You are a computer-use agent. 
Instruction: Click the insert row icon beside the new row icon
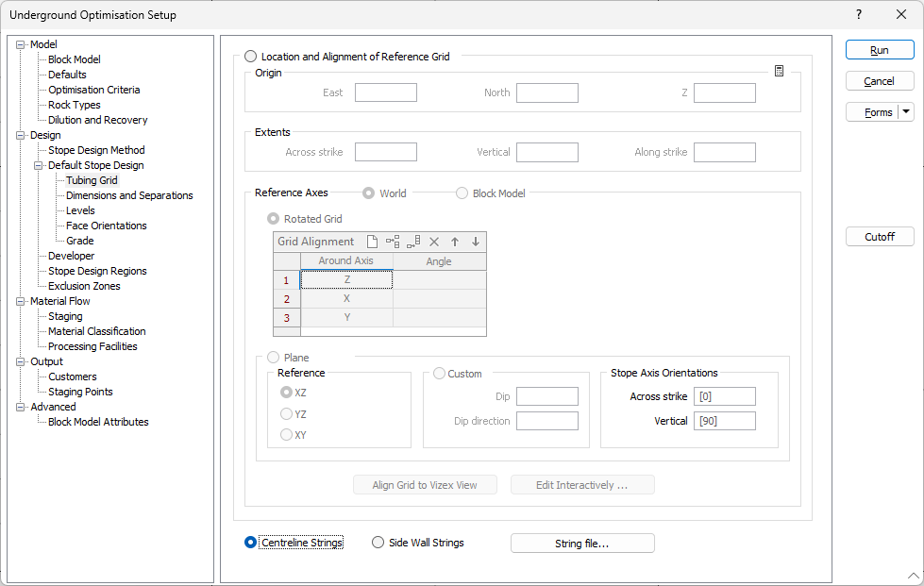[x=393, y=242]
